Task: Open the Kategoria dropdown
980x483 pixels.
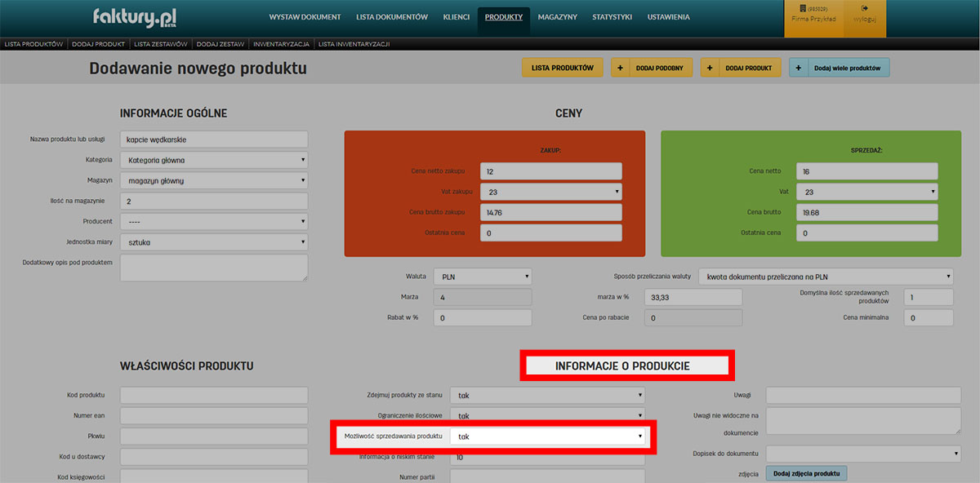Action: (x=213, y=160)
